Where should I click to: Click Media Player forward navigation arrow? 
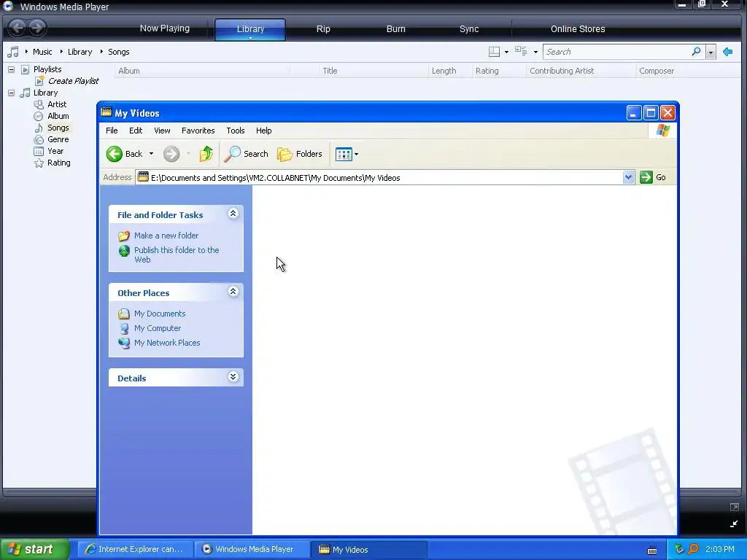pyautogui.click(x=36, y=28)
